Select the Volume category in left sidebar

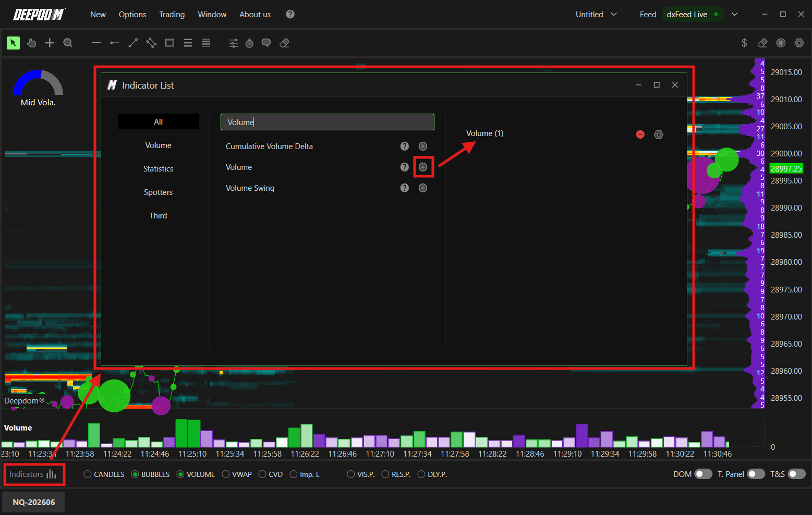[159, 145]
